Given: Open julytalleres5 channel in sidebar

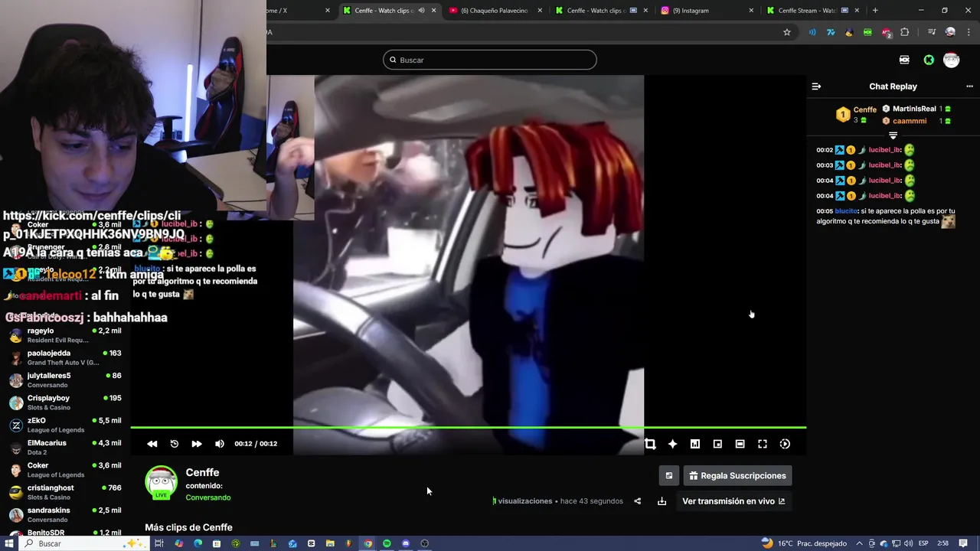Looking at the screenshot, I should (65, 380).
